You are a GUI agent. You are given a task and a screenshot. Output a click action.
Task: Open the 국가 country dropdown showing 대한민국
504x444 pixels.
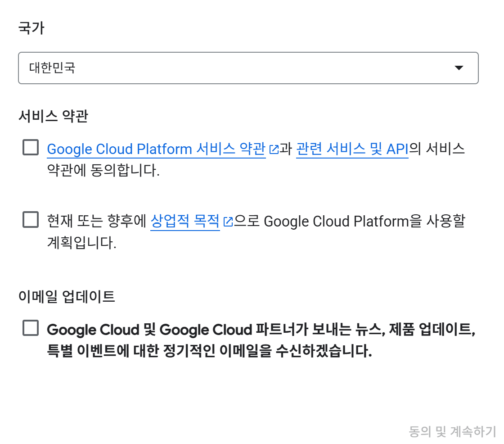click(248, 68)
